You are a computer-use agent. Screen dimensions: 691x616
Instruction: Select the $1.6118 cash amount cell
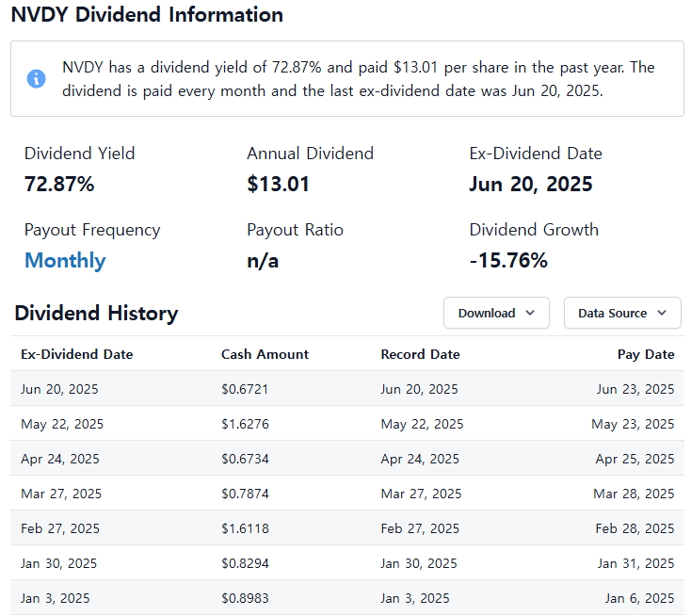(245, 528)
